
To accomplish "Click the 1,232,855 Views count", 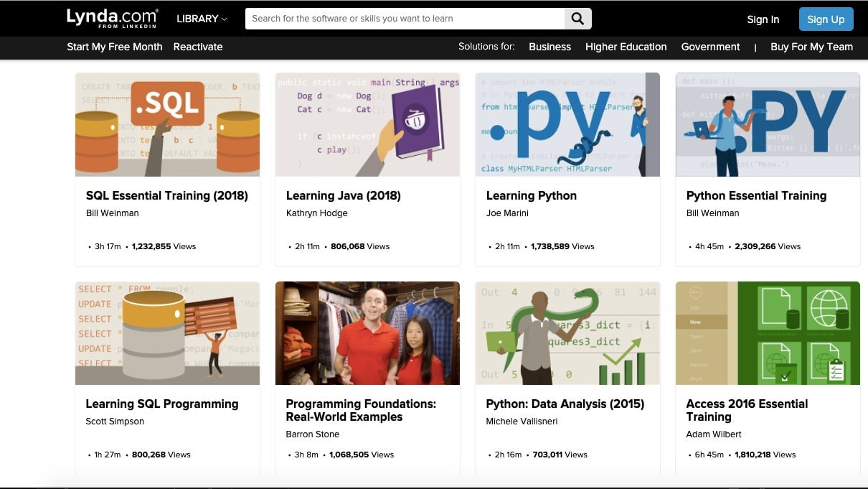I will pyautogui.click(x=164, y=246).
